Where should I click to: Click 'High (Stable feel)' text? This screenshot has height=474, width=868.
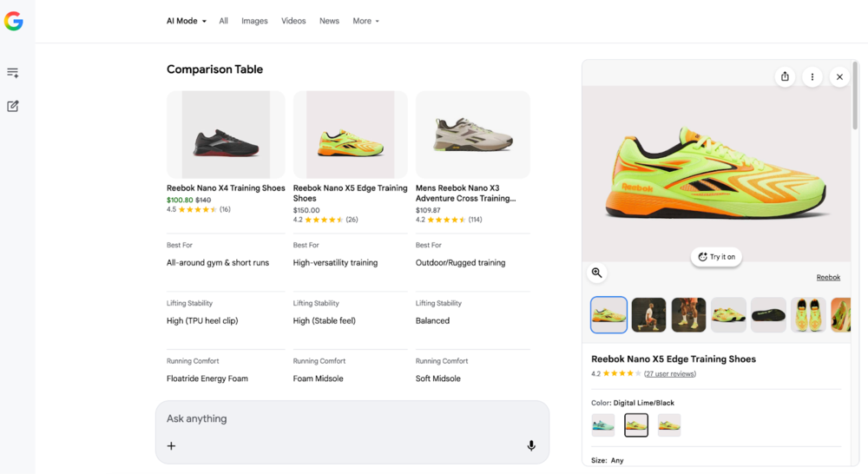[325, 321]
